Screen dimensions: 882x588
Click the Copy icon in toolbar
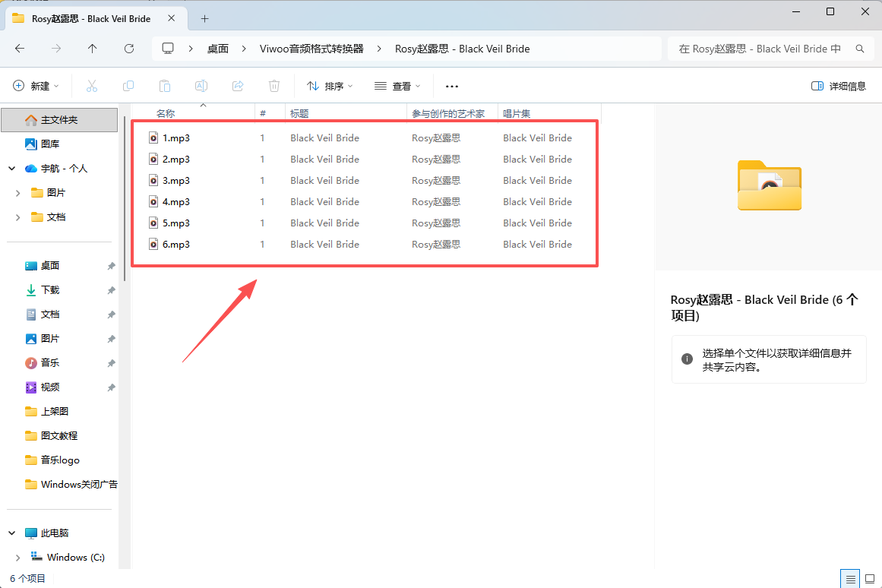pyautogui.click(x=128, y=86)
